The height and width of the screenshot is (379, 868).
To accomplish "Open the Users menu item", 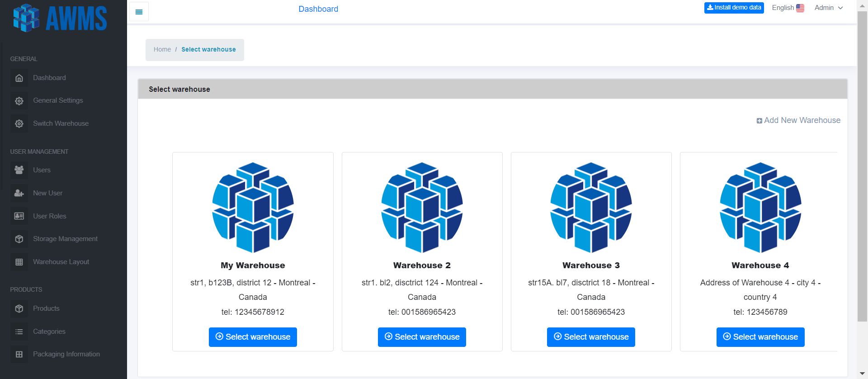I will (42, 170).
